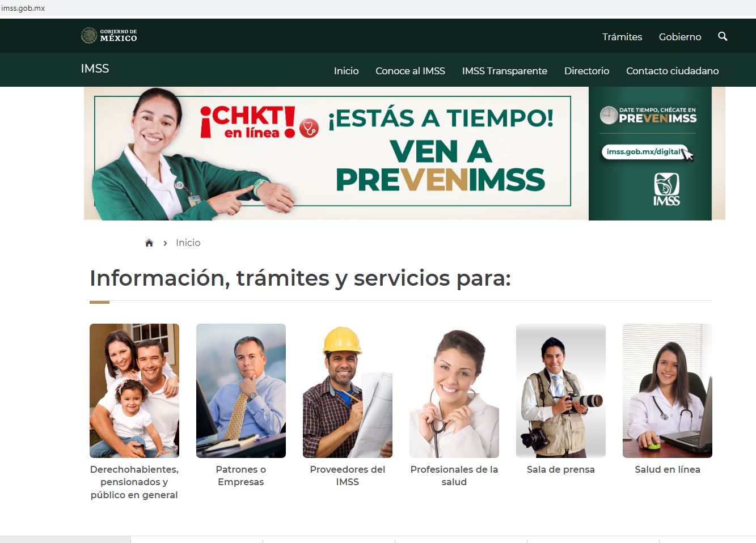756x543 pixels.
Task: Open Proveedores del IMSS link
Action: (x=348, y=476)
